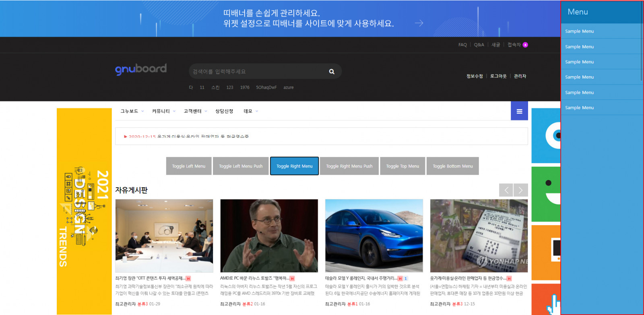Open the FAQ link

(462, 45)
